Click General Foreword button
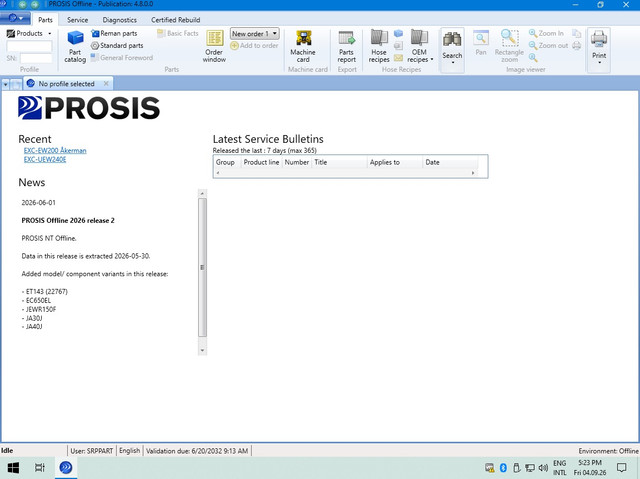The width and height of the screenshot is (640, 479). coord(122,58)
